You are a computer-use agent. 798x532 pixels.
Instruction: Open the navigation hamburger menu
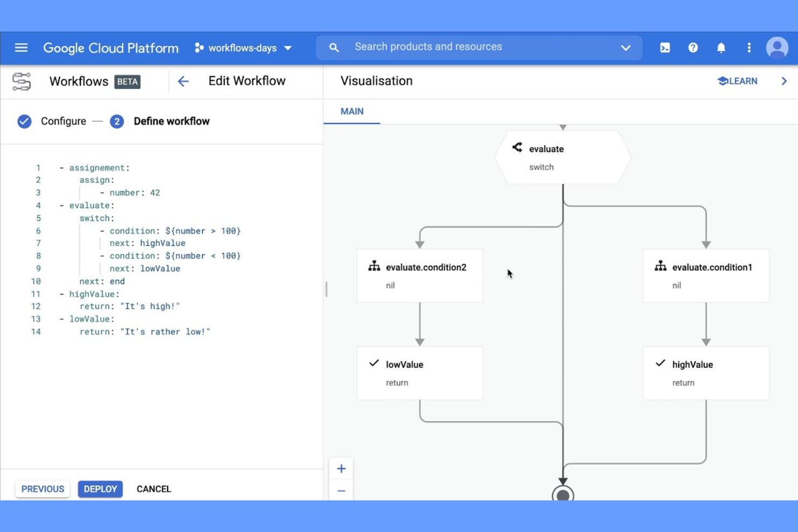(21, 48)
